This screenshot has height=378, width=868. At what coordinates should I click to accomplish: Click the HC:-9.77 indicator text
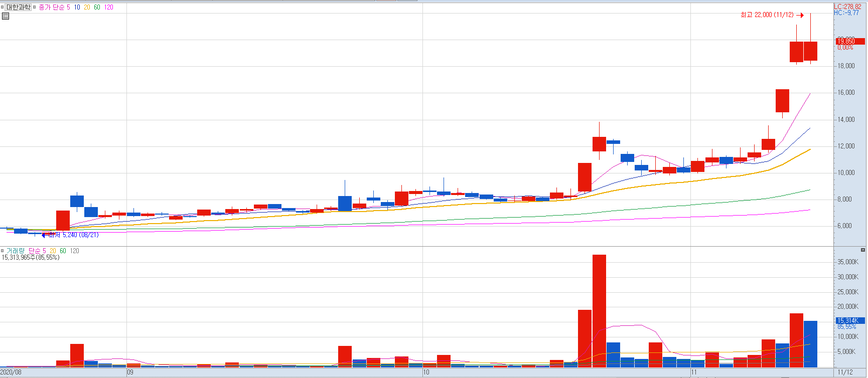click(846, 13)
